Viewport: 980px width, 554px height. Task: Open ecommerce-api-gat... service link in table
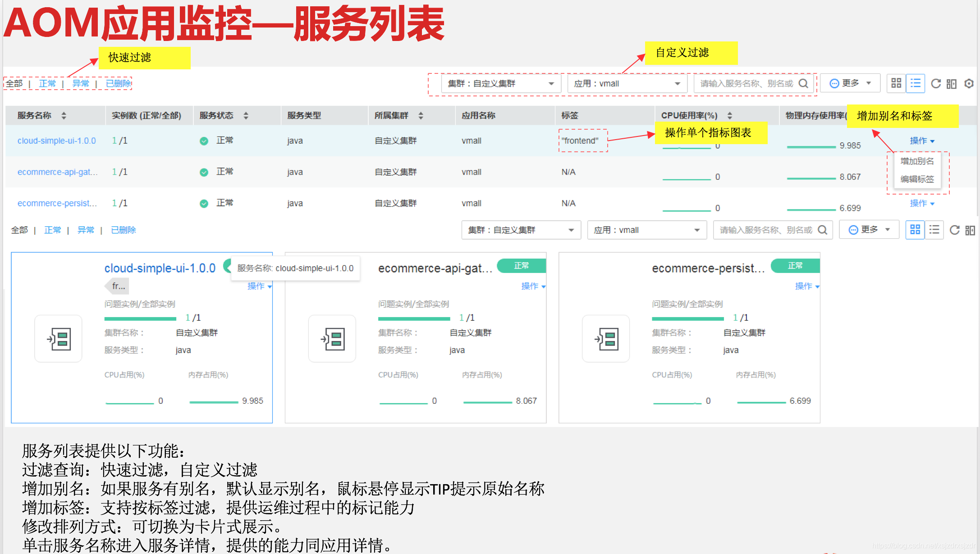(57, 172)
